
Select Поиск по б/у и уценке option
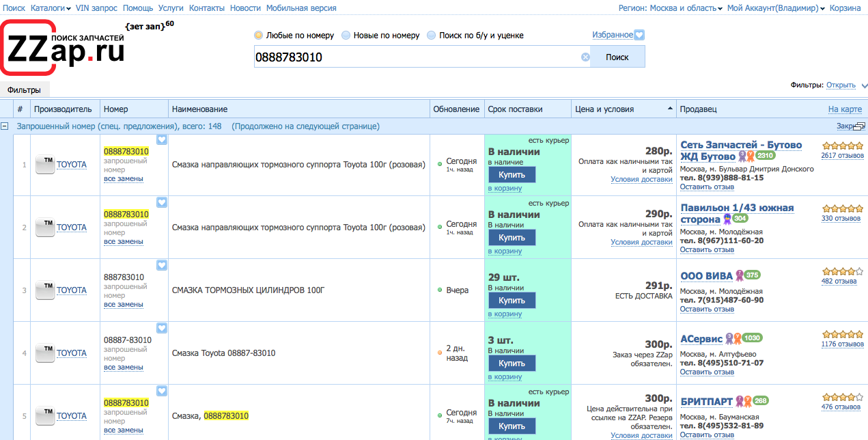[432, 35]
